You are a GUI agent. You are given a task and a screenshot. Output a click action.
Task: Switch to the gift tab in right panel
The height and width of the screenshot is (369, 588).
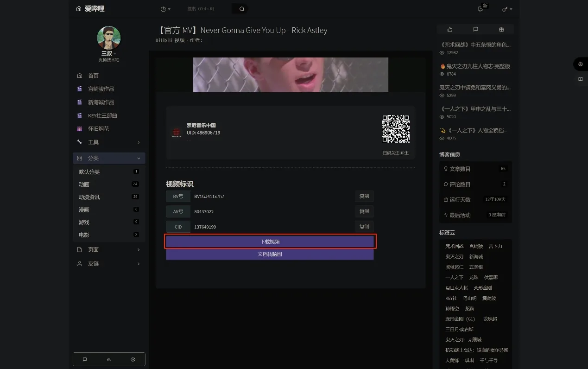(501, 29)
